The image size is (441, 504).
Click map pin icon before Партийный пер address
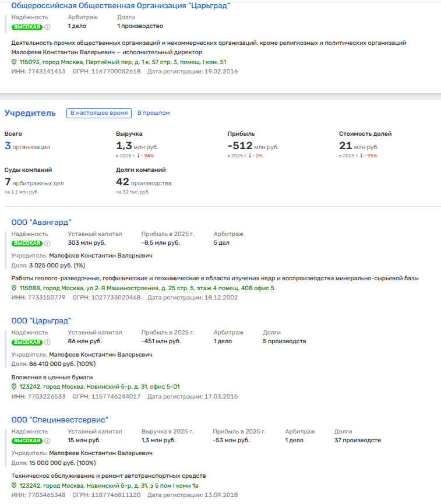(15, 62)
